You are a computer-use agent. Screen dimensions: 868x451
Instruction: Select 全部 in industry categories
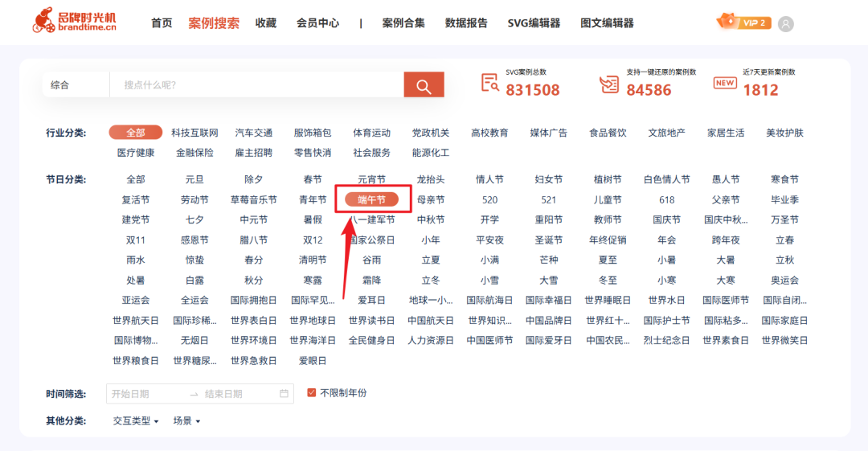[136, 133]
